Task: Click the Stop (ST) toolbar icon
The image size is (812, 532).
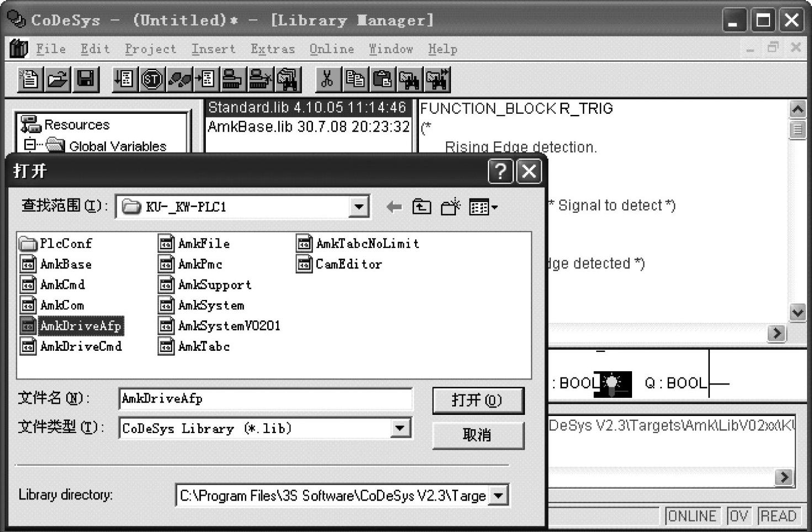Action: click(x=152, y=80)
